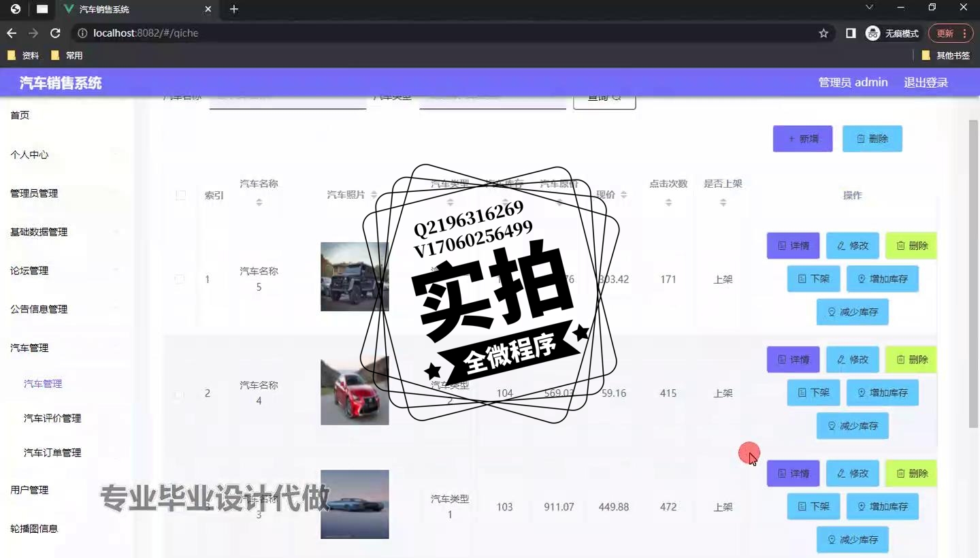The height and width of the screenshot is (558, 980).
Task: Sort by 点击次数 column arrows
Action: click(x=668, y=203)
